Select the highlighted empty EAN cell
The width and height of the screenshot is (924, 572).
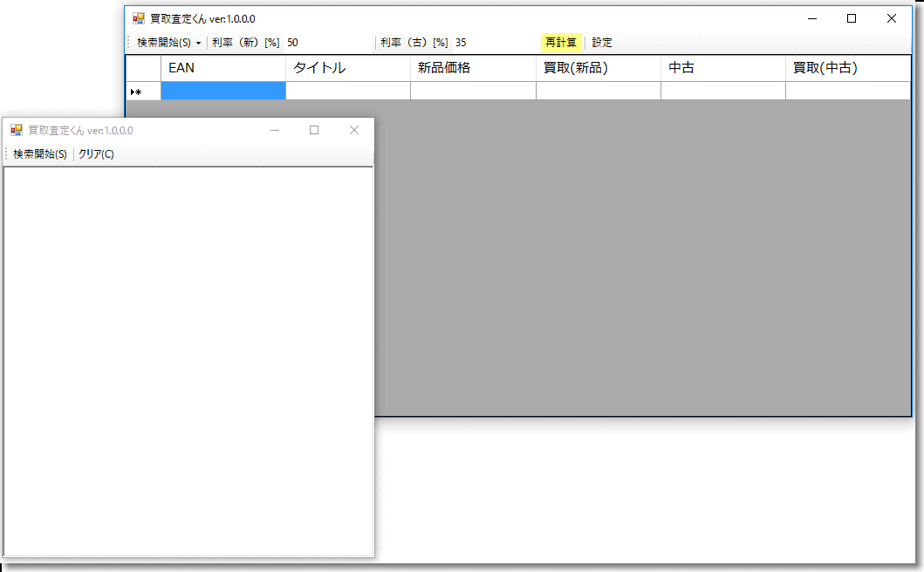click(x=222, y=91)
